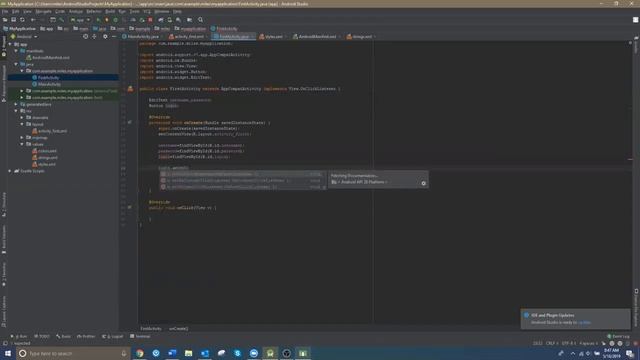Expand the generatedJava node
The width and height of the screenshot is (640, 360).
point(16,104)
